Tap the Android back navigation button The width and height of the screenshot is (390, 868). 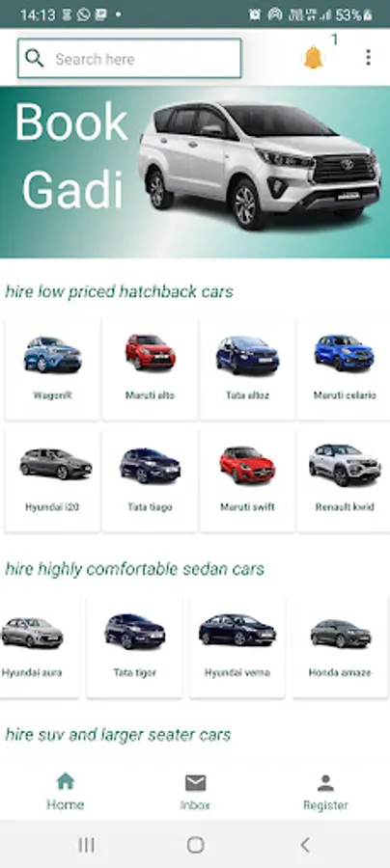click(x=305, y=845)
